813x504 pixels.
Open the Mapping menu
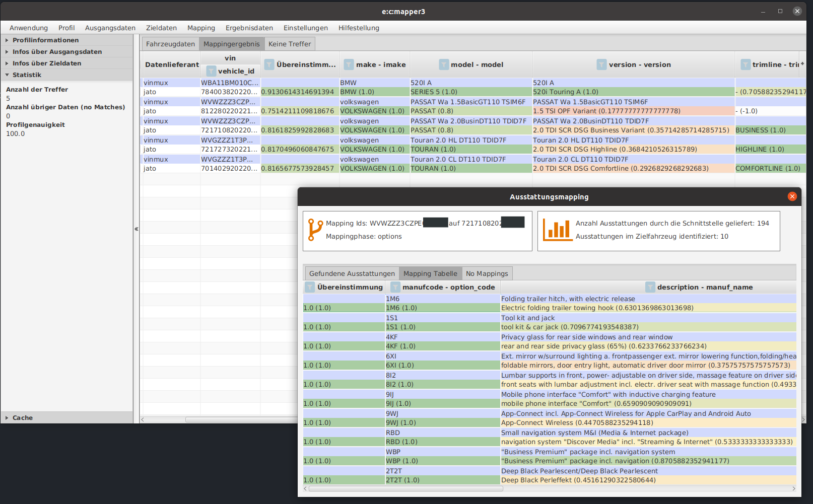pos(201,28)
